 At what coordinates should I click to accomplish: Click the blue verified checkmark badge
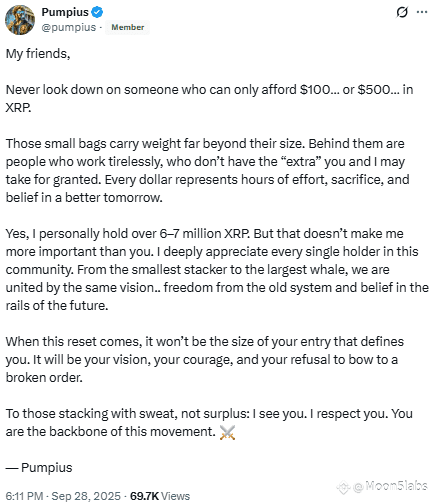point(97,12)
